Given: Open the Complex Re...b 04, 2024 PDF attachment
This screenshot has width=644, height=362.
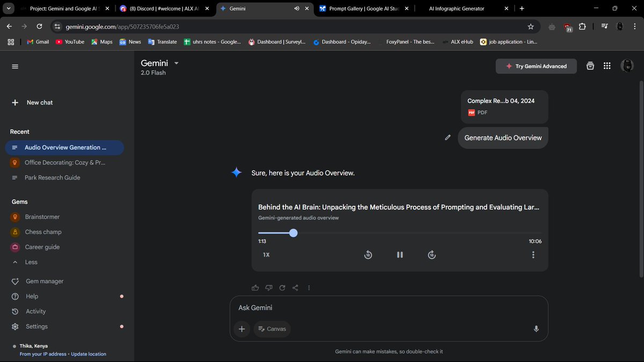Looking at the screenshot, I should click(504, 107).
